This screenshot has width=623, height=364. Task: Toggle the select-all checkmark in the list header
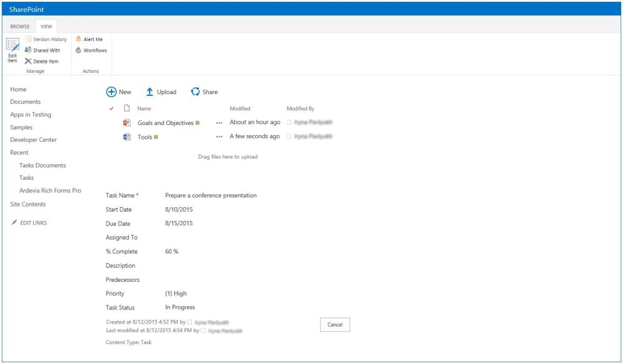click(112, 108)
